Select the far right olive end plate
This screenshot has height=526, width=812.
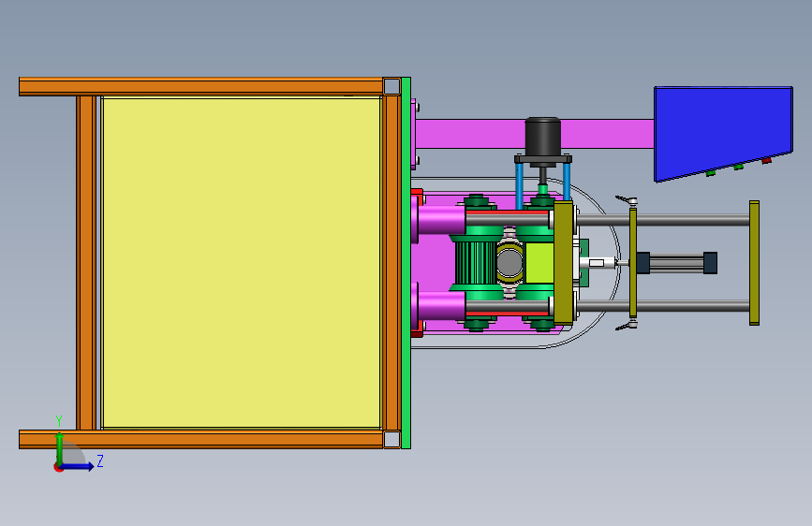(x=755, y=263)
